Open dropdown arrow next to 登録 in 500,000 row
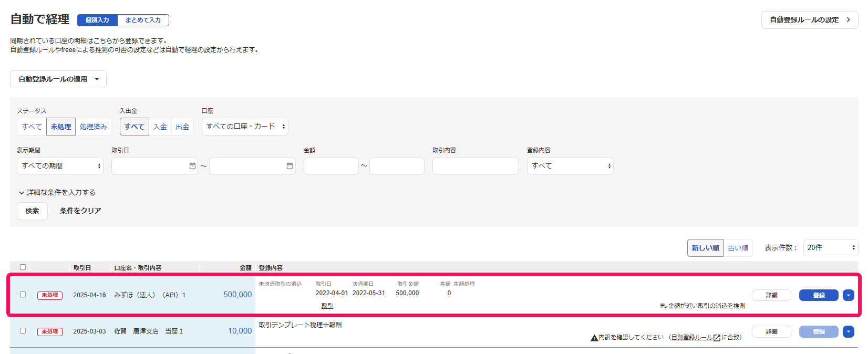 [x=848, y=295]
